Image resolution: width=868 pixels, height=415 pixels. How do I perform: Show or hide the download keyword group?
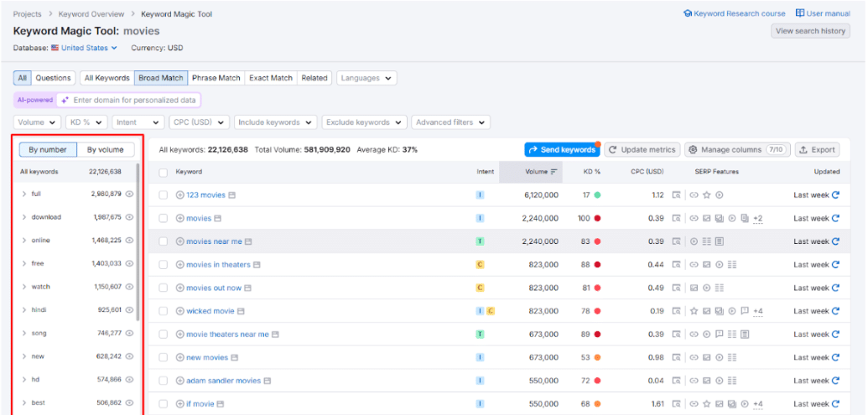(129, 217)
